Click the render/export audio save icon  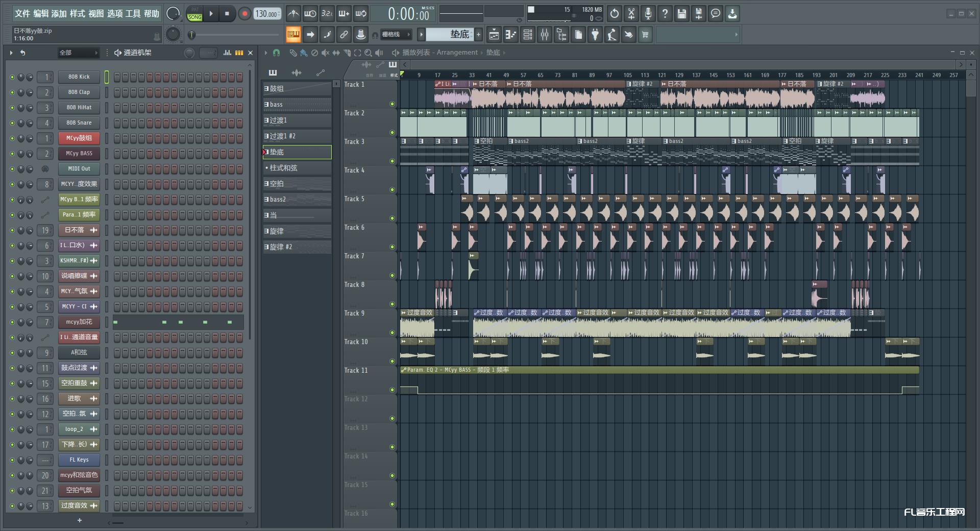tap(699, 14)
